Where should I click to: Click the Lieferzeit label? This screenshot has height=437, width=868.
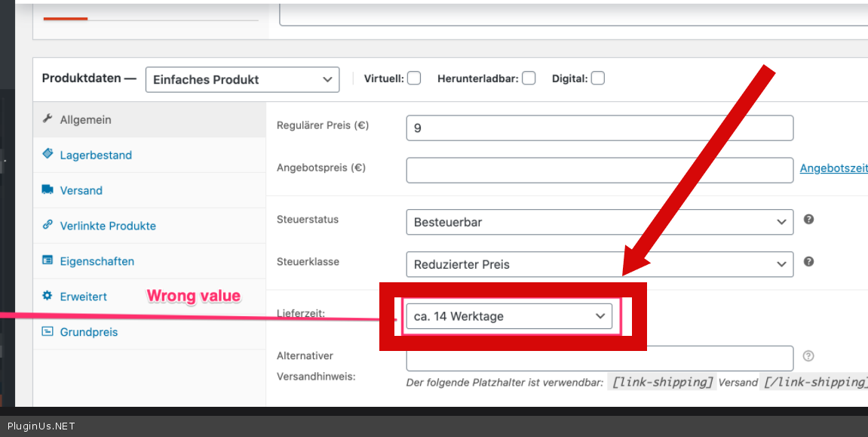coord(301,313)
